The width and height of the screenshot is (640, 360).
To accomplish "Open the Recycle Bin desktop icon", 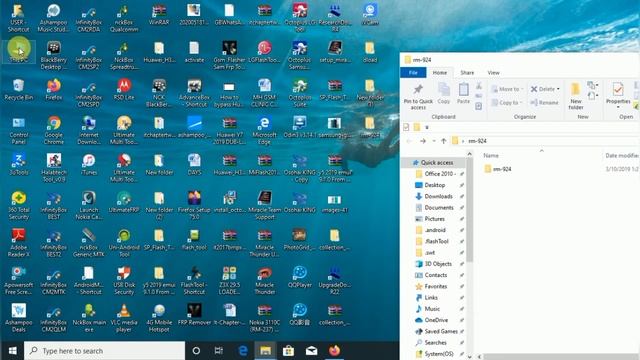I will click(x=18, y=90).
